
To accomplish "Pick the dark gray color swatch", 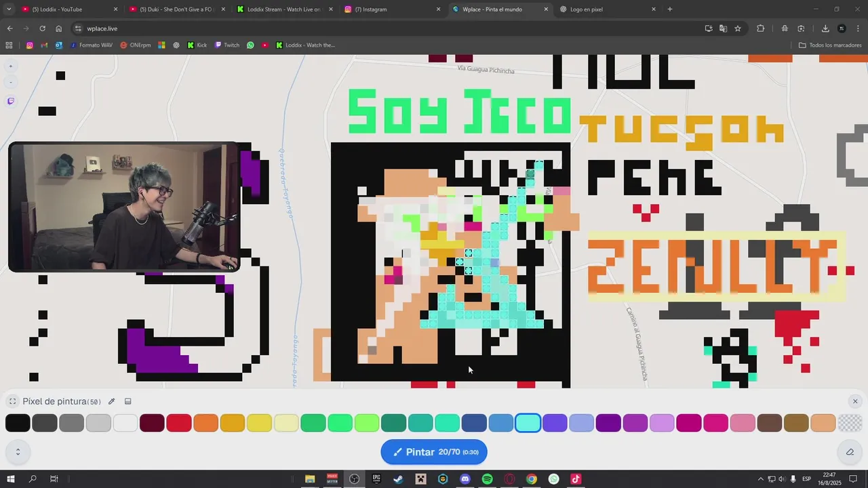I will pos(45,423).
